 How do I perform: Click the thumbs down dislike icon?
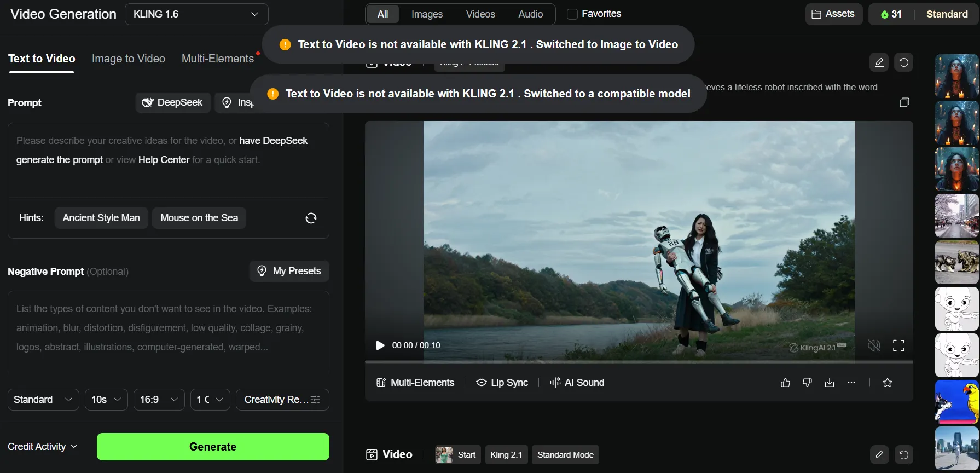click(x=807, y=383)
